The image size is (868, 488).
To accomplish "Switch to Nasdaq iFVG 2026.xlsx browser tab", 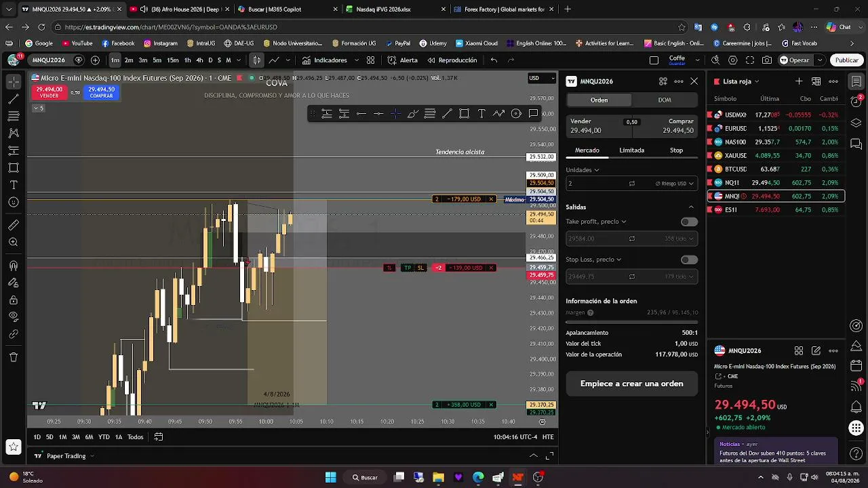I will click(x=393, y=9).
